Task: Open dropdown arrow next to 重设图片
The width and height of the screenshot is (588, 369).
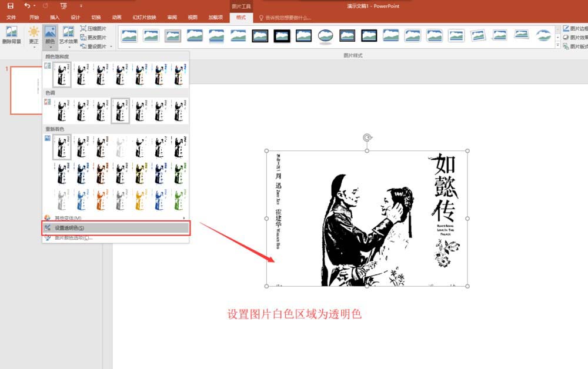Action: click(111, 46)
